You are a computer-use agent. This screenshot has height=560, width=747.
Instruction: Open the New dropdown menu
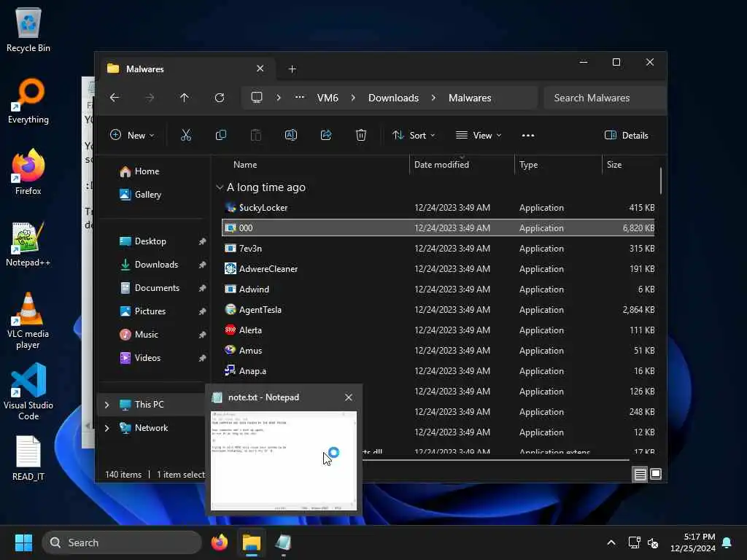(132, 135)
